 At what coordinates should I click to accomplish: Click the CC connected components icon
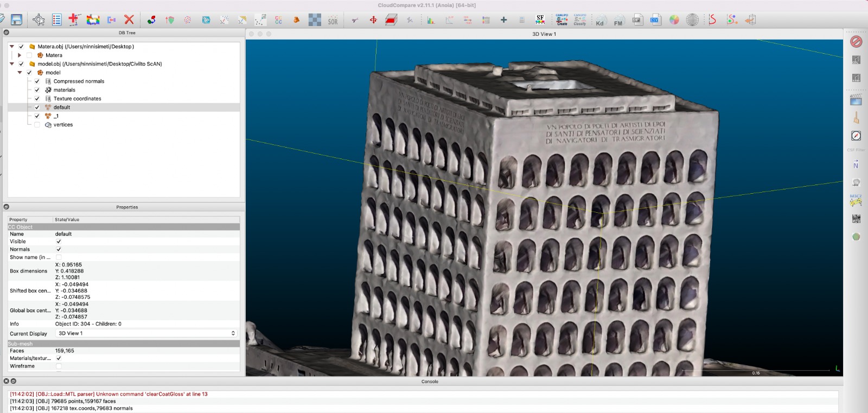(278, 20)
